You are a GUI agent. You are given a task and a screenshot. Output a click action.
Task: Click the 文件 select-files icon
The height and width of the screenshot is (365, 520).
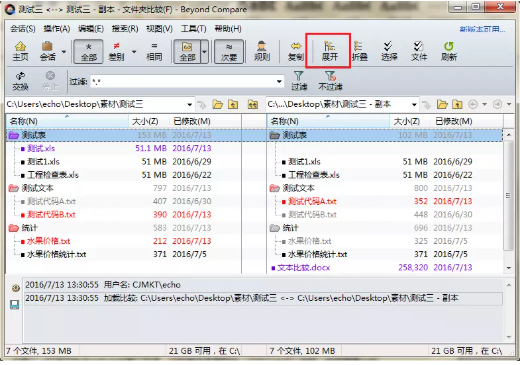[x=419, y=51]
